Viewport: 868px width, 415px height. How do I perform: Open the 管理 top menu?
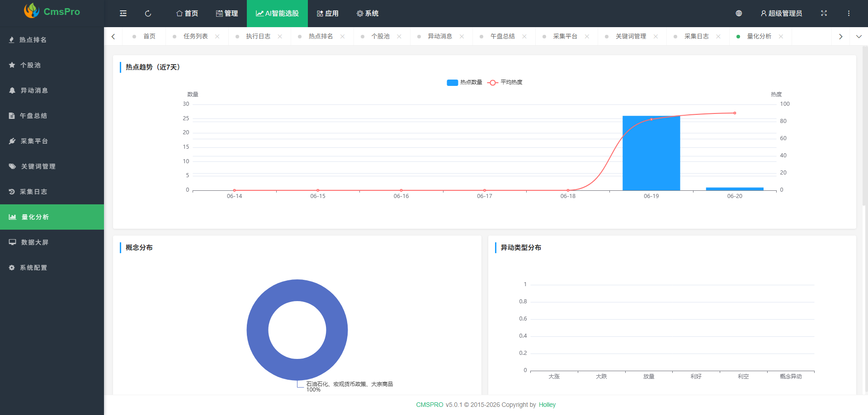click(x=227, y=14)
